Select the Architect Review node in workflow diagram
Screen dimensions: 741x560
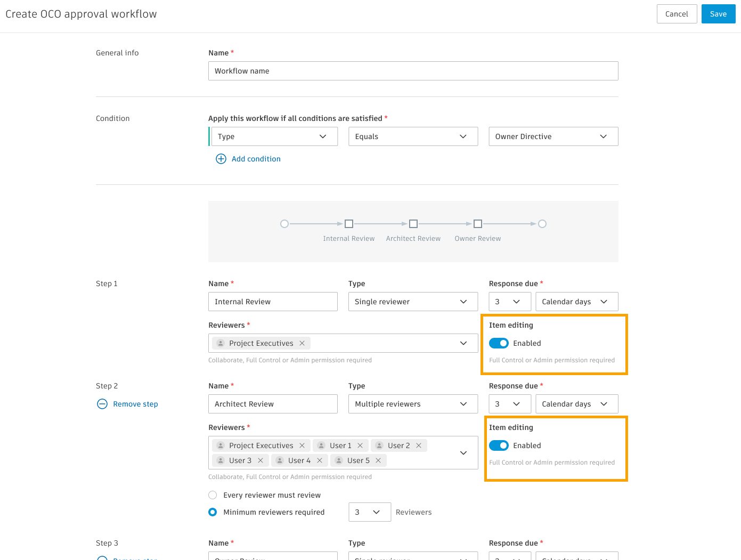click(x=413, y=224)
